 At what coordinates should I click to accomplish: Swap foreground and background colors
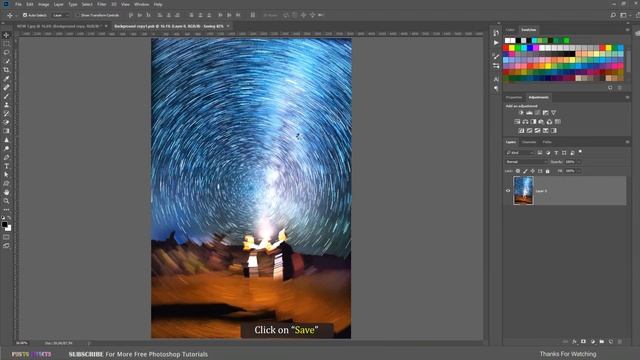coord(9,218)
